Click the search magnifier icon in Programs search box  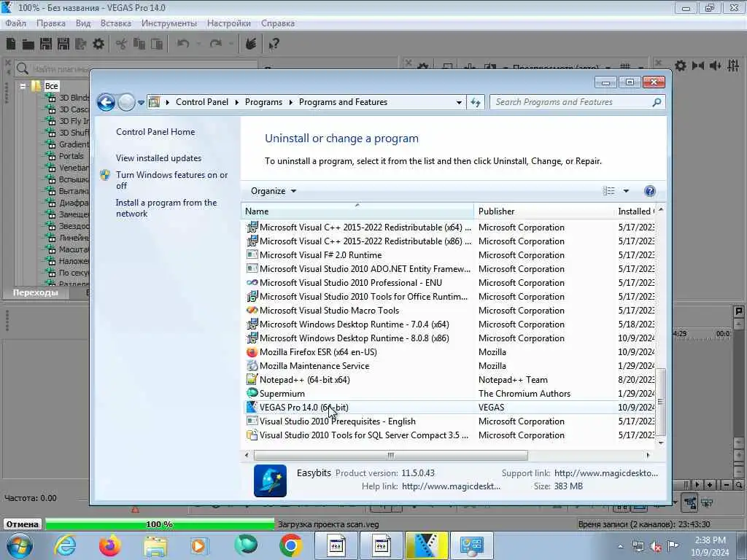(x=657, y=102)
